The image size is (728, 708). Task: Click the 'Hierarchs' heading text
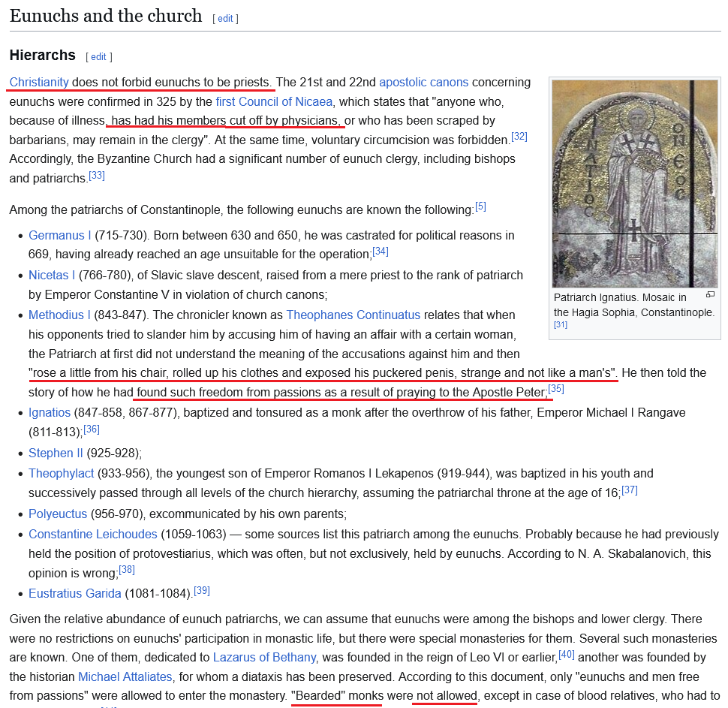tap(42, 56)
